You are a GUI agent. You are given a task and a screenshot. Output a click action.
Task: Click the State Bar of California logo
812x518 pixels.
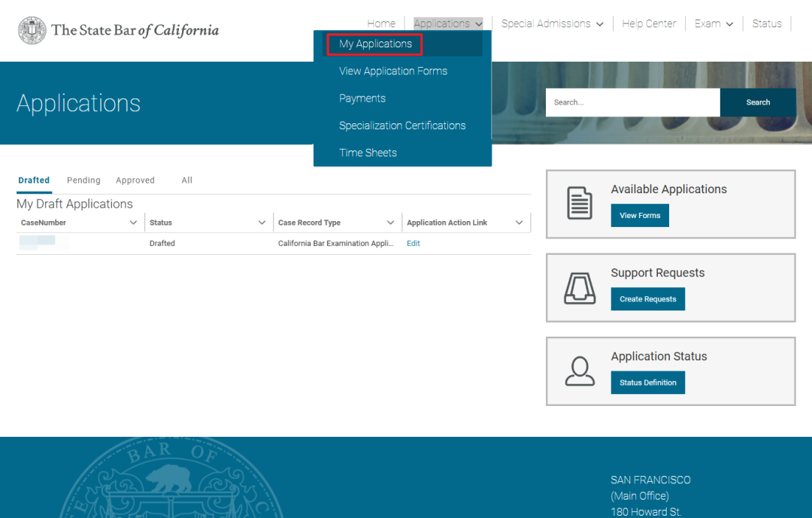[x=118, y=30]
